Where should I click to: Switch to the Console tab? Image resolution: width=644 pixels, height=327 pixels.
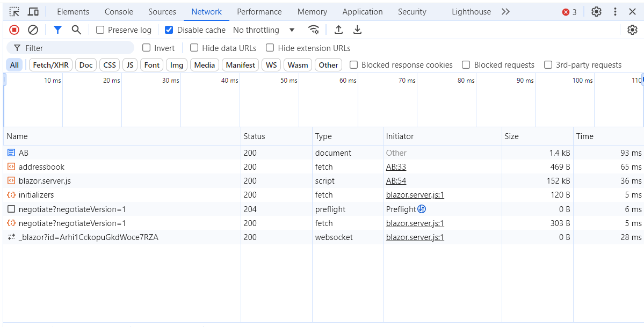(x=119, y=12)
